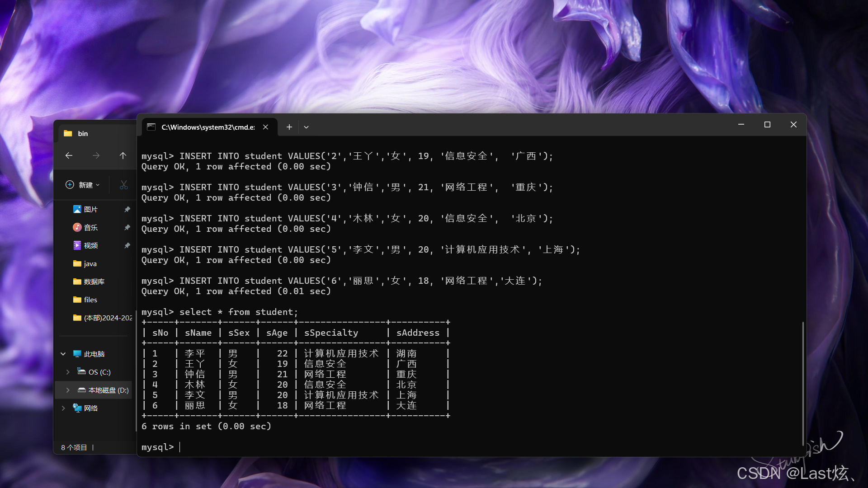Click the bin folder icon in Explorer tab

[x=68, y=133]
